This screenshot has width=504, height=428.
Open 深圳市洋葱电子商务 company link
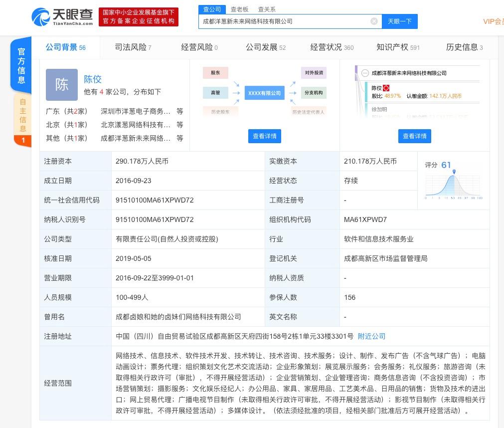135,111
